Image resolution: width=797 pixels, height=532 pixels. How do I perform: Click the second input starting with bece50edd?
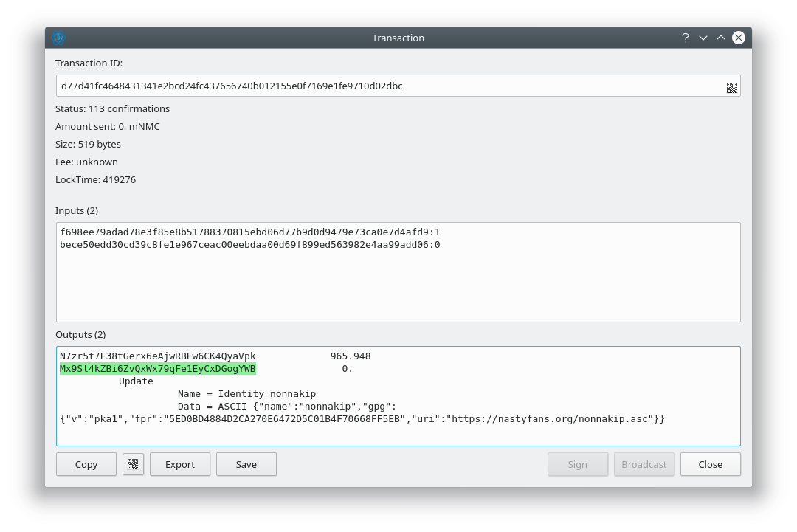pos(251,244)
